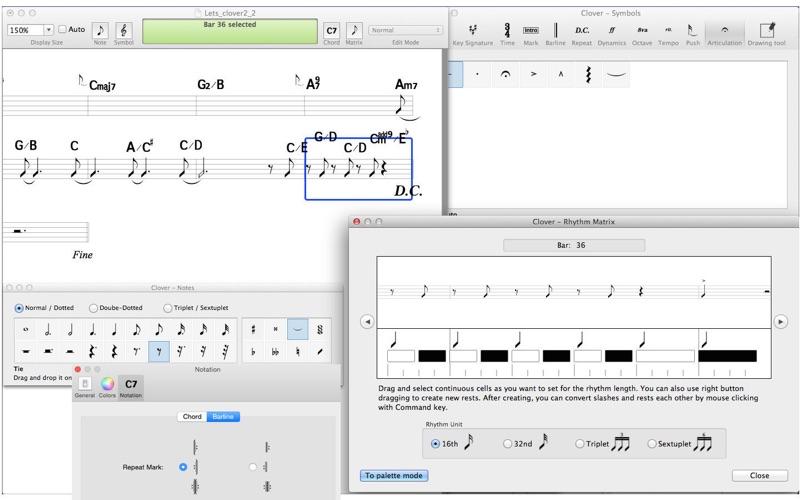
Task: Set Rhythm Unit to 32nd
Action: [507, 444]
